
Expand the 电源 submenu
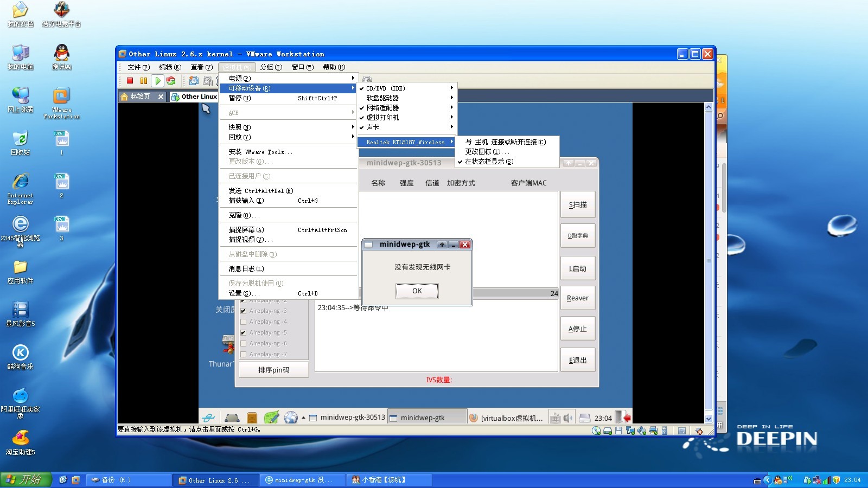[x=288, y=78]
